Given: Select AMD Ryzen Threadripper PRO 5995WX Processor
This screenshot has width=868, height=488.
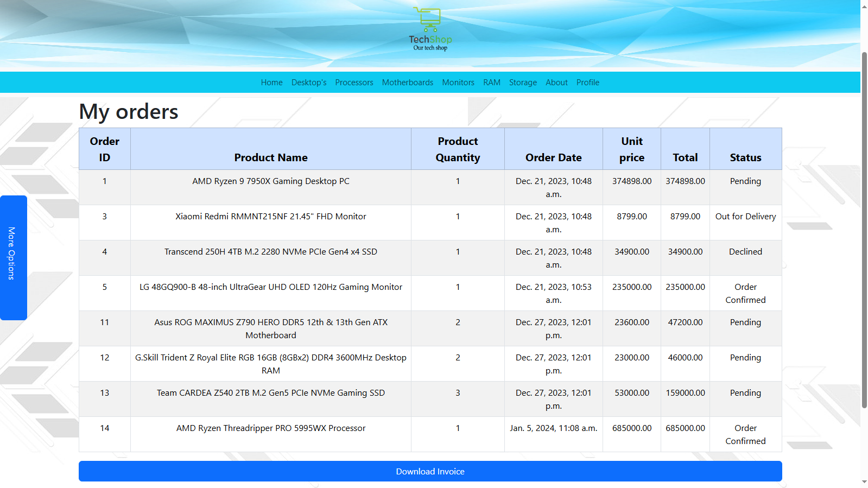Looking at the screenshot, I should pyautogui.click(x=271, y=428).
